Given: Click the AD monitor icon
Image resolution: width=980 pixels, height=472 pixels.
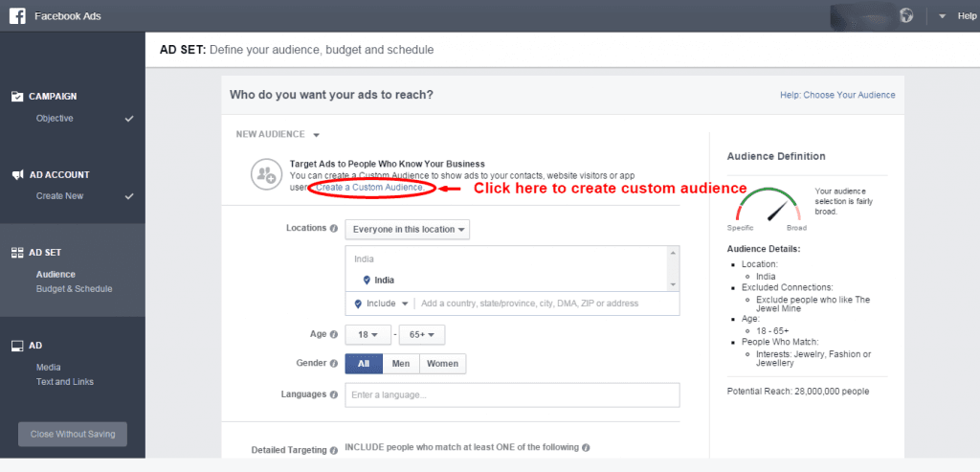Looking at the screenshot, I should pyautogui.click(x=17, y=345).
